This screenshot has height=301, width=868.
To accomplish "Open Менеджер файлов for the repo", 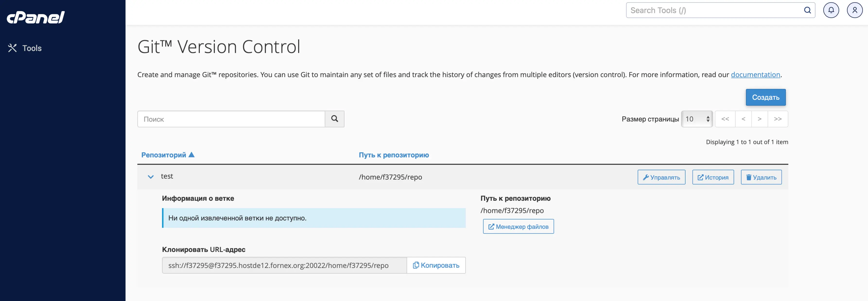I will 518,226.
